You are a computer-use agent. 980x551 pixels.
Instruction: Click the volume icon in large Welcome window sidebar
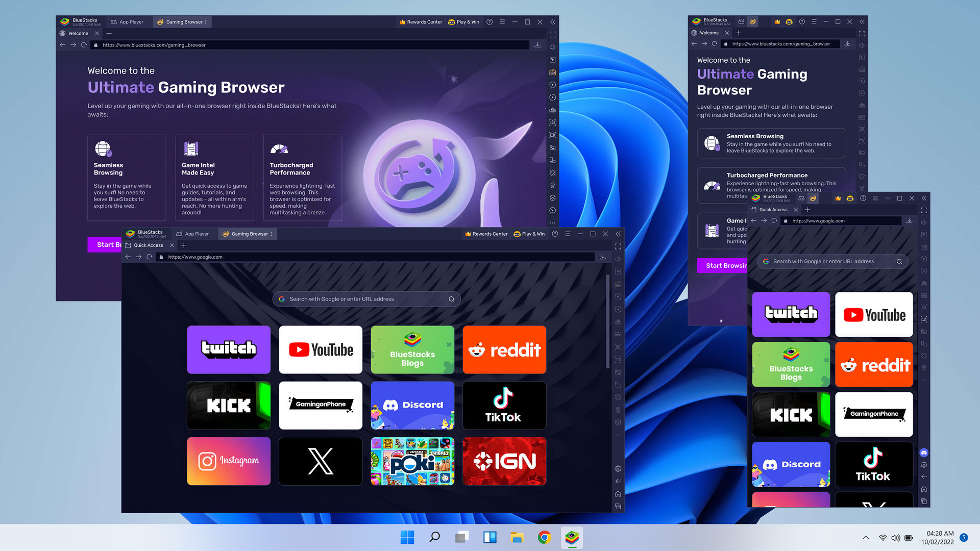coord(552,47)
